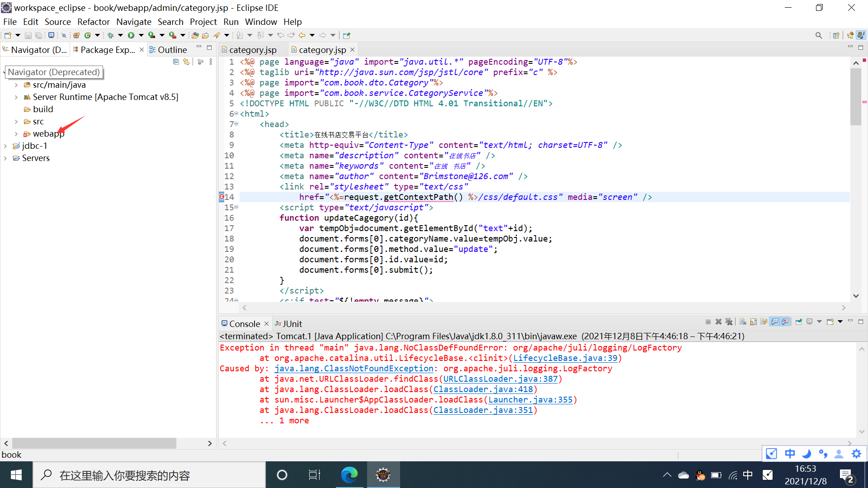Click the editor vertical scrollbar thumb
The width and height of the screenshot is (868, 488).
coord(855,97)
